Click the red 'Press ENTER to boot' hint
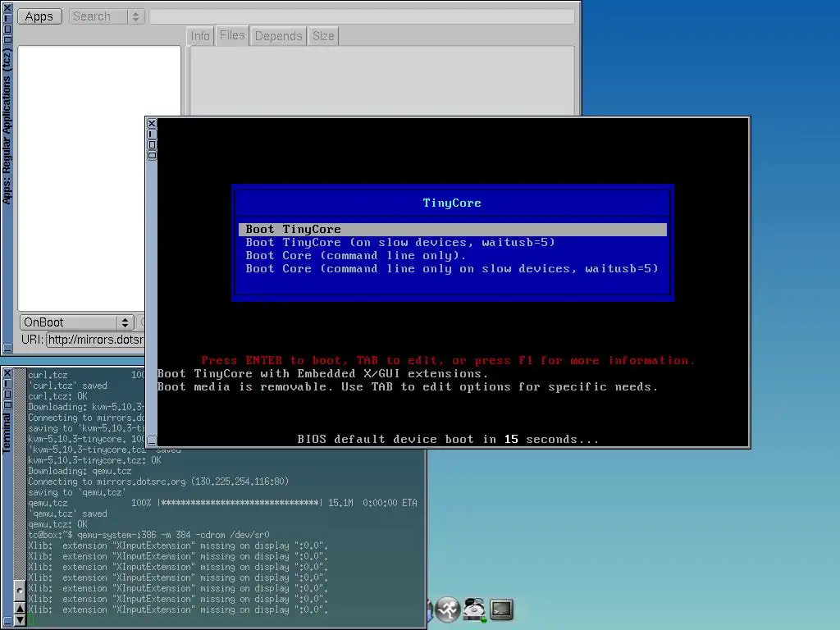 pyautogui.click(x=447, y=361)
